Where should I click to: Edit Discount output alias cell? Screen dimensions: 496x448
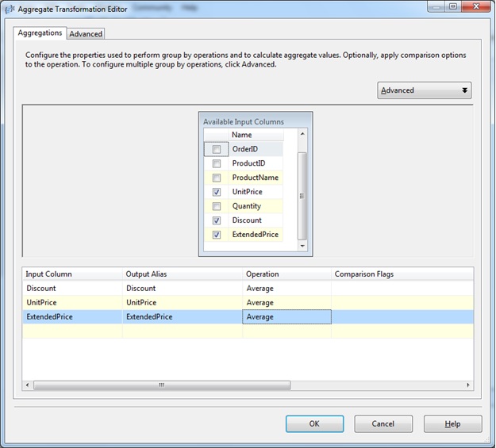183,289
